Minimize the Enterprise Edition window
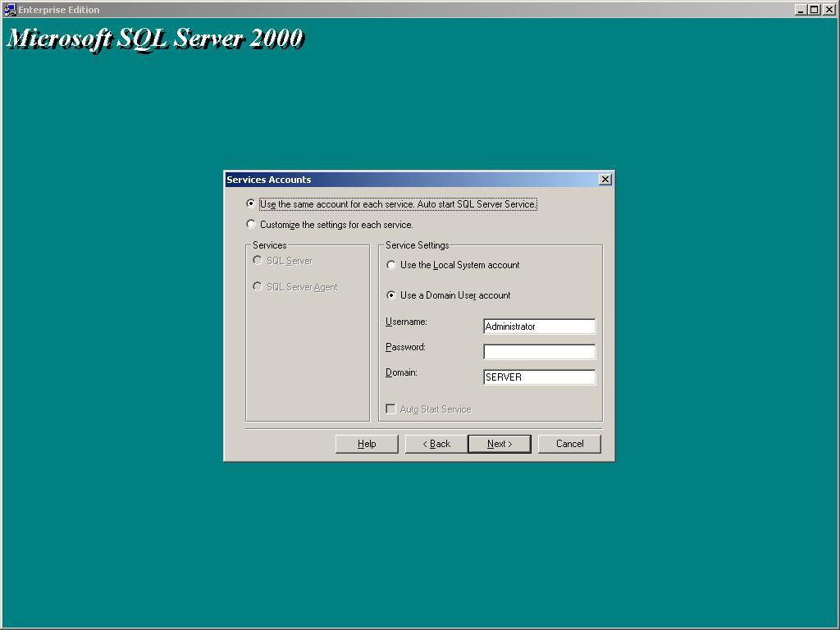Image resolution: width=840 pixels, height=630 pixels. [x=801, y=10]
